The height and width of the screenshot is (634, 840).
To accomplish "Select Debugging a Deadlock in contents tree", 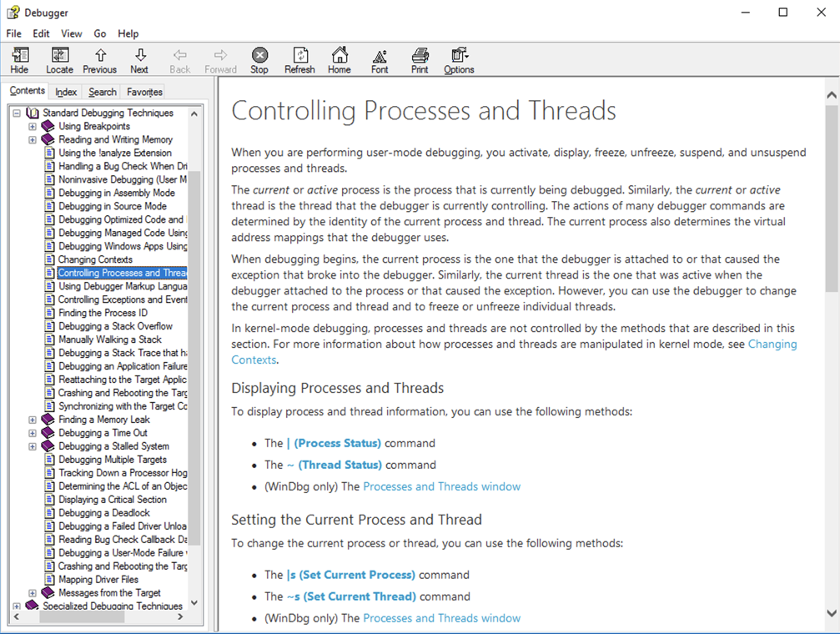I will tap(104, 513).
